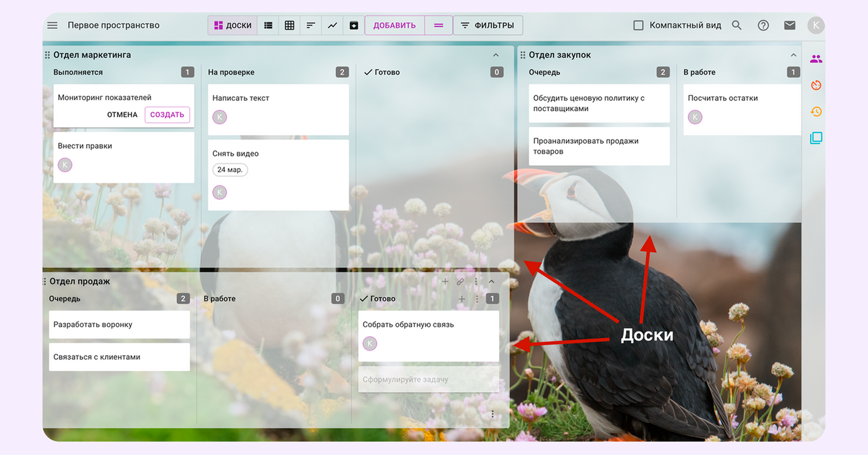
Task: Open the Внести правки card
Action: [124, 157]
